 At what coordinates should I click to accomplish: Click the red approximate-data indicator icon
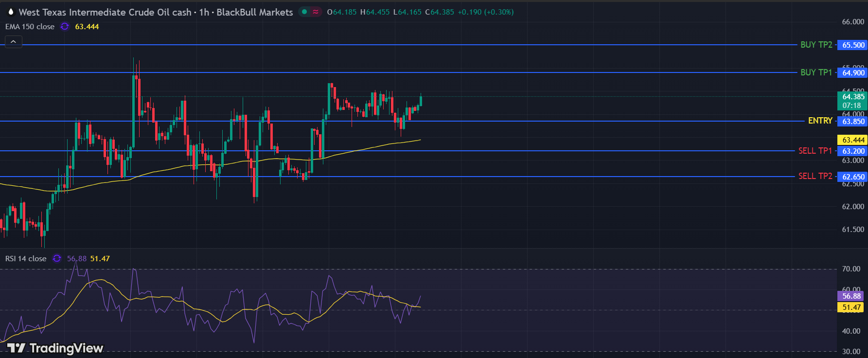[x=316, y=12]
